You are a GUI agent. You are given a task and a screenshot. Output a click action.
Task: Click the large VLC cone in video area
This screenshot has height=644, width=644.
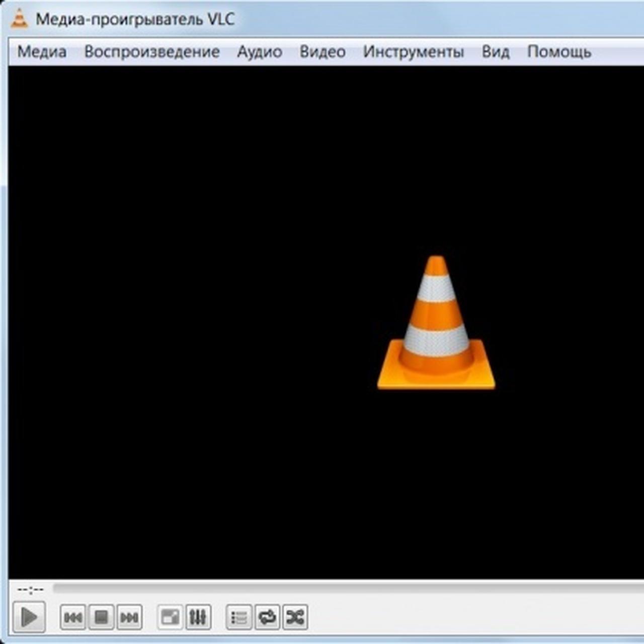point(436,323)
